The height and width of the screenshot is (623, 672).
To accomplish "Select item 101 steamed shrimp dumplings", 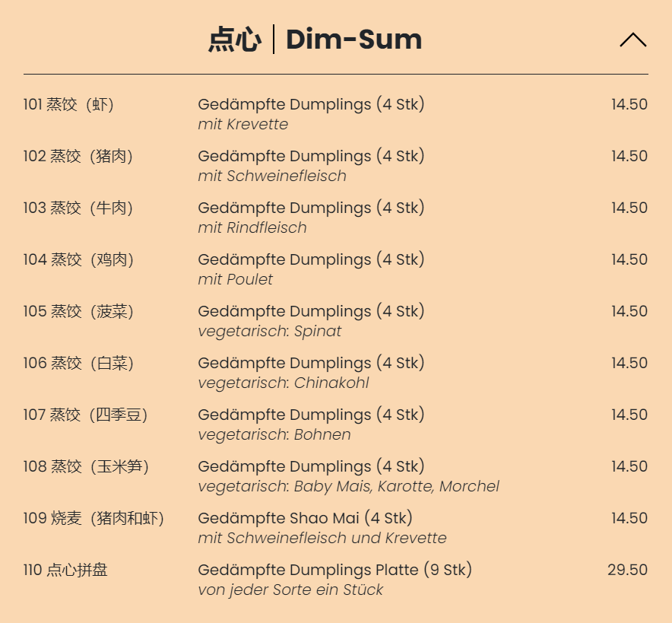I will [x=68, y=105].
